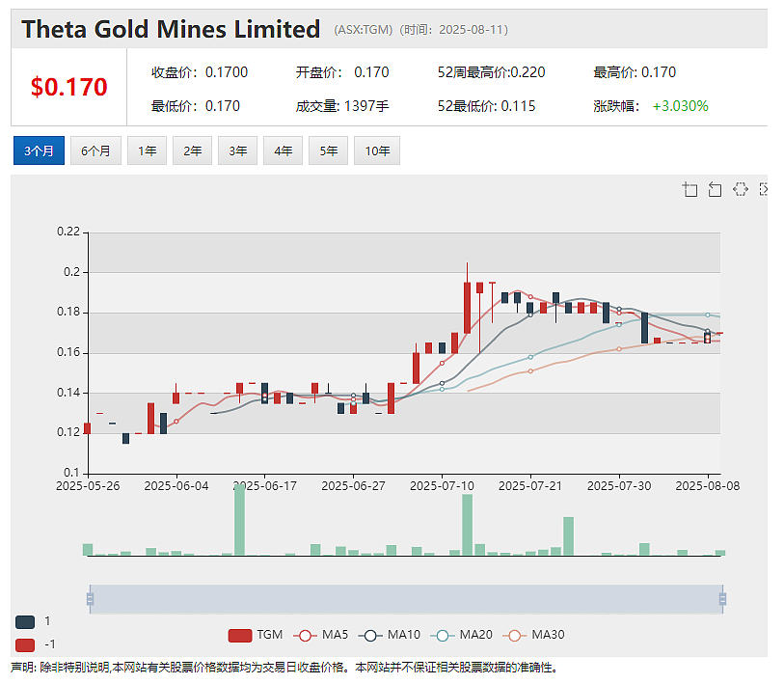The width and height of the screenshot is (784, 684).
Task: Click the 最低价: 0.170 value
Action: pos(196,106)
